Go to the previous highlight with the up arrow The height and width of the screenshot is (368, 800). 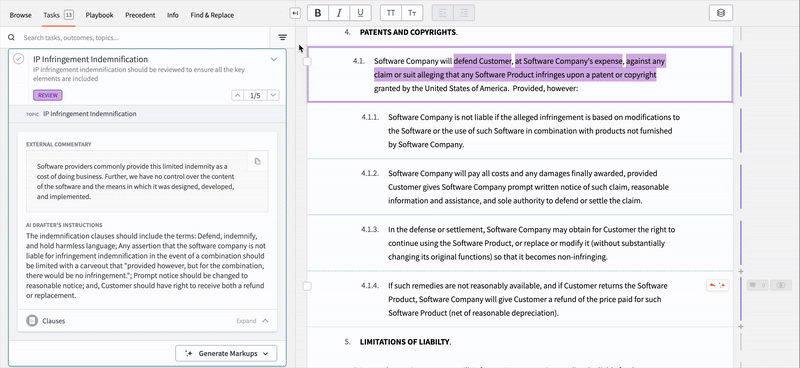tap(237, 95)
